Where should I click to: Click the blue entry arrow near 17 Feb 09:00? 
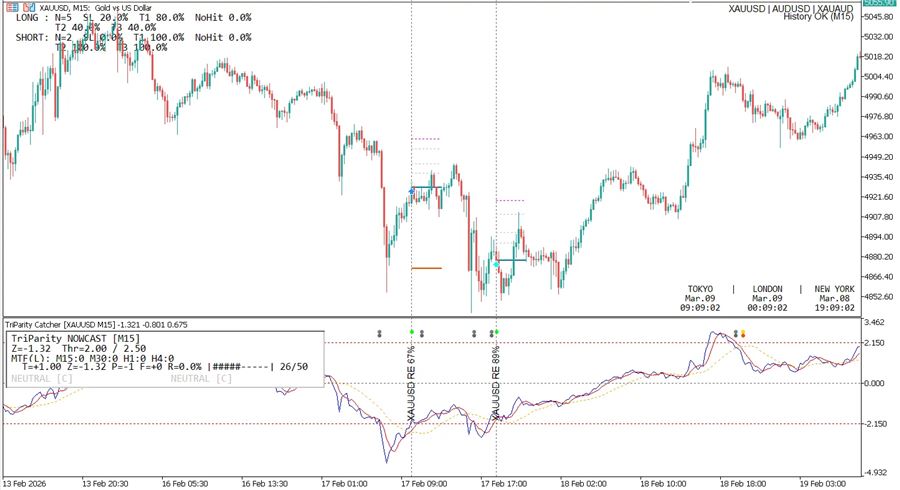click(x=412, y=191)
